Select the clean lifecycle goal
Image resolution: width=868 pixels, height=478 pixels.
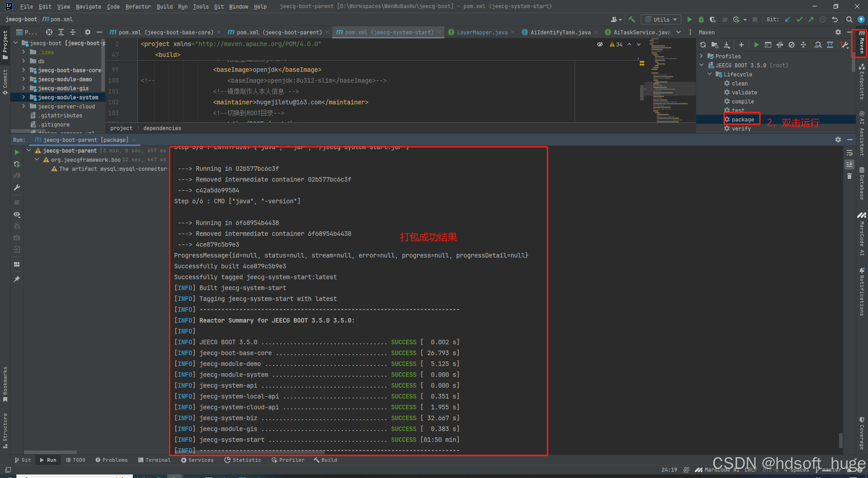pyautogui.click(x=740, y=84)
